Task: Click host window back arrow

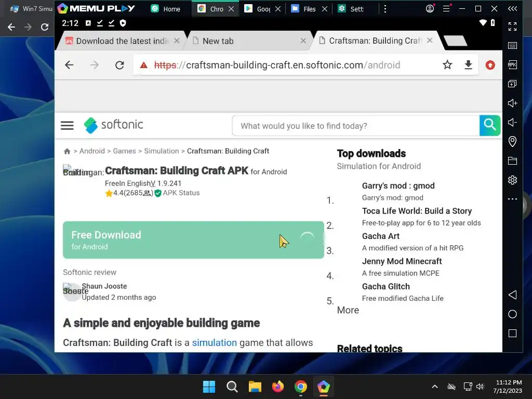Action: tap(11, 27)
